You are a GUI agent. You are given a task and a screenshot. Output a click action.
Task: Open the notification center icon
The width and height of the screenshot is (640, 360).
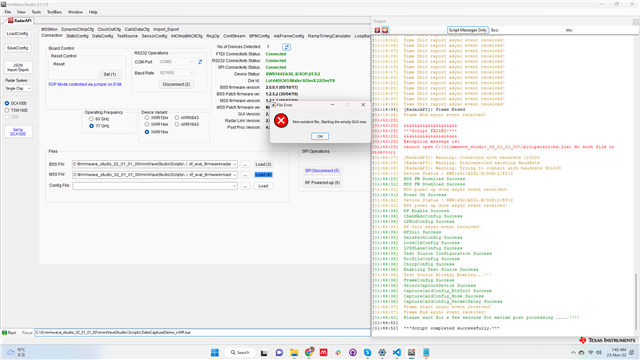(632, 353)
